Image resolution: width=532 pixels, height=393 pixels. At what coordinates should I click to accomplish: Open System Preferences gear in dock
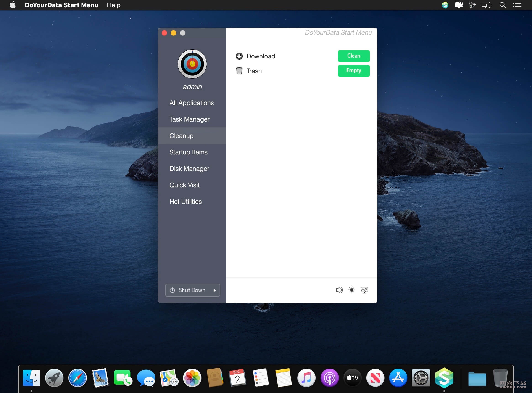point(421,378)
